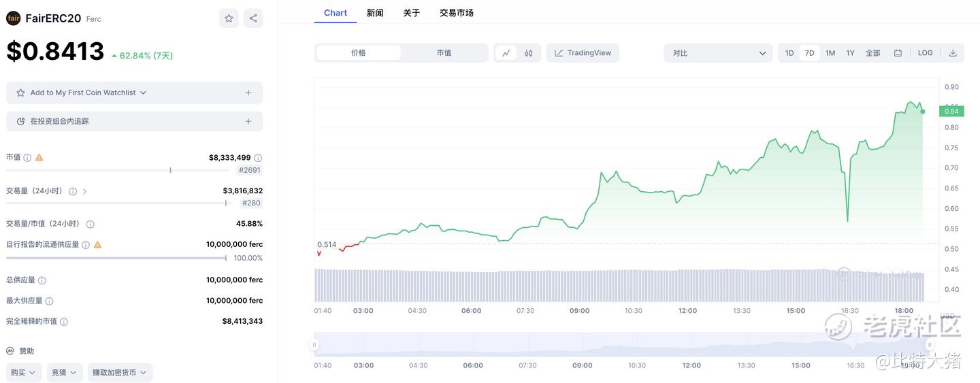Switch to the 交易市场 markets tab
Viewport: 980px width, 383px height.
point(456,13)
